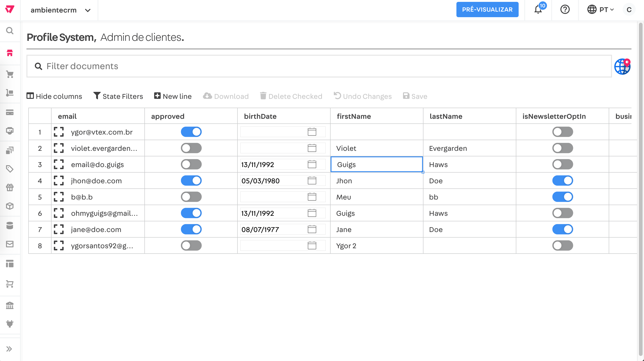
Task: Open the search icon in the sidebar
Action: [10, 30]
